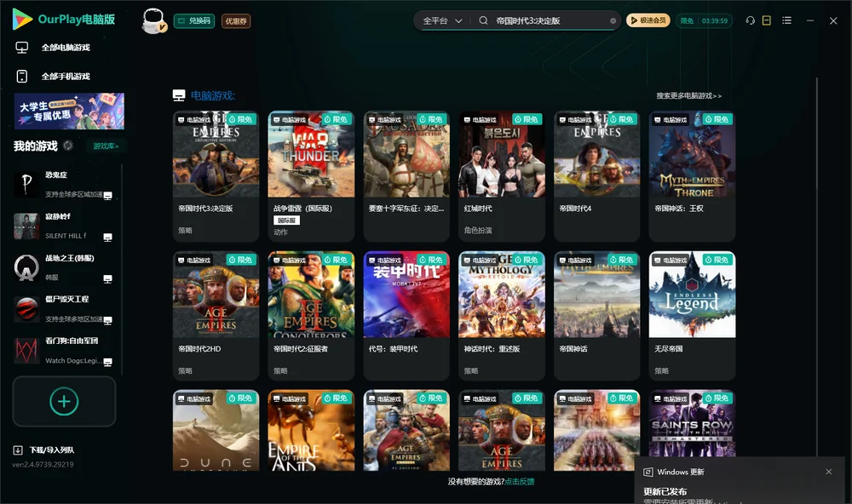Click the user avatar icon
This screenshot has width=852, height=504.
click(153, 20)
